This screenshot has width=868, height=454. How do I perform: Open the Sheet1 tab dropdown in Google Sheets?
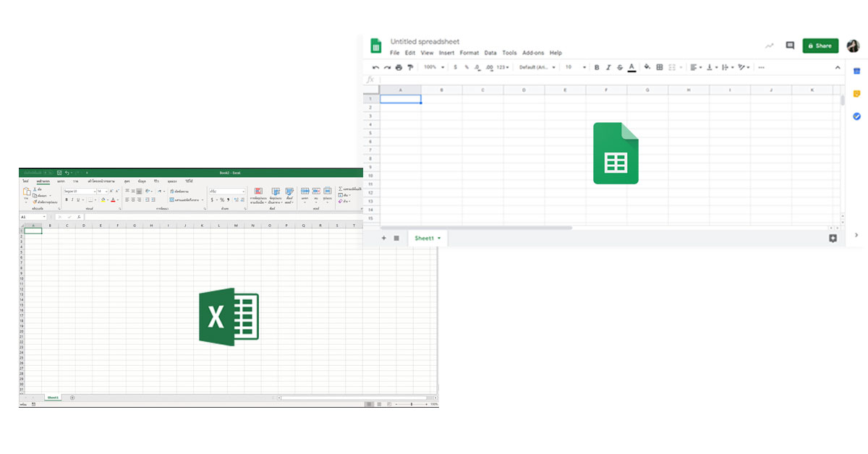pyautogui.click(x=439, y=238)
